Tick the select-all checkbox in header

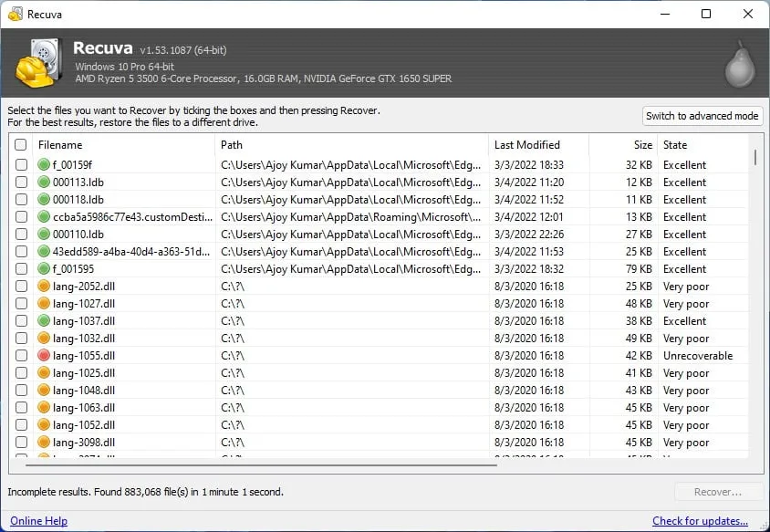(x=21, y=145)
